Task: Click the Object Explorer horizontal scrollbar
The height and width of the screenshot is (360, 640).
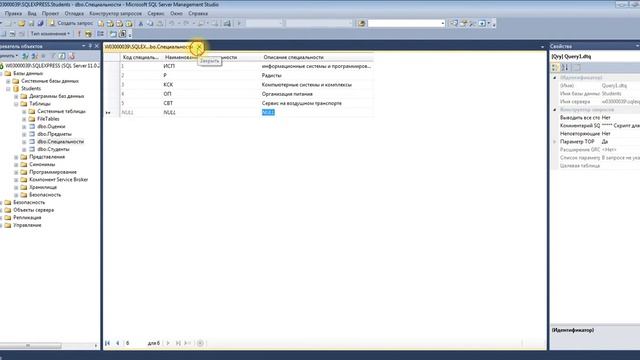Action: click(x=47, y=346)
